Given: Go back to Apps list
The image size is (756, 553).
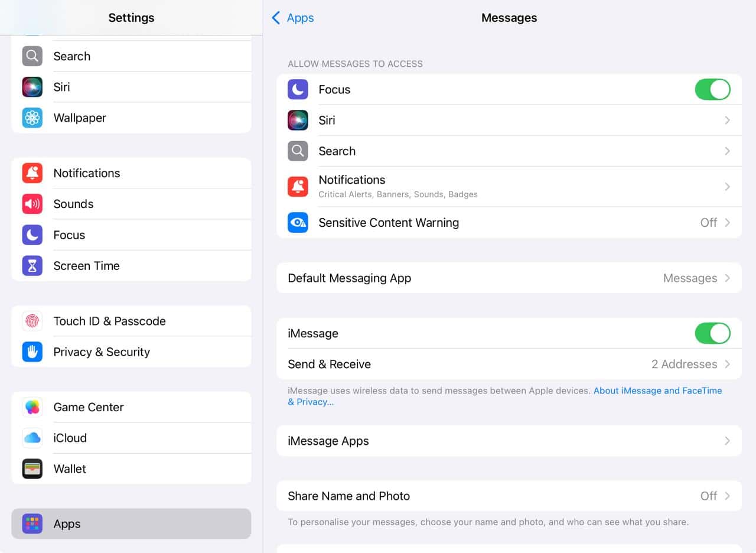Looking at the screenshot, I should (x=293, y=18).
